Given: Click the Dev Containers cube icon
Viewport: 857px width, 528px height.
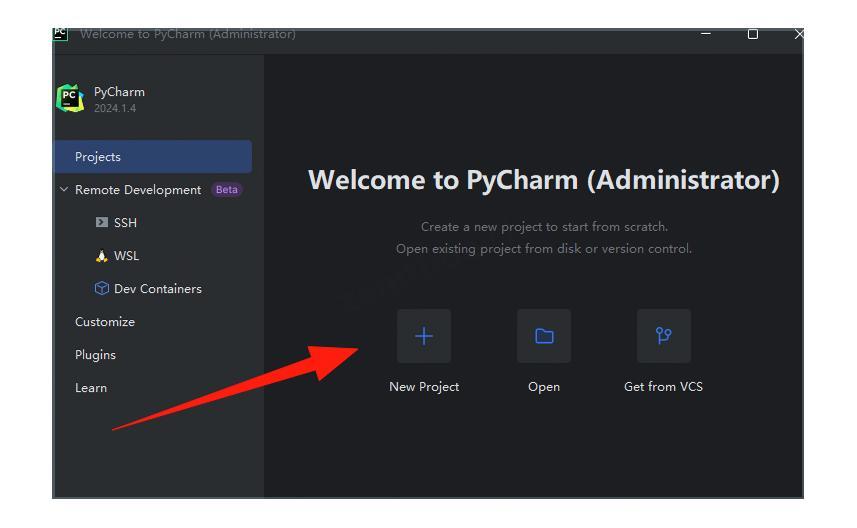Looking at the screenshot, I should tap(102, 288).
